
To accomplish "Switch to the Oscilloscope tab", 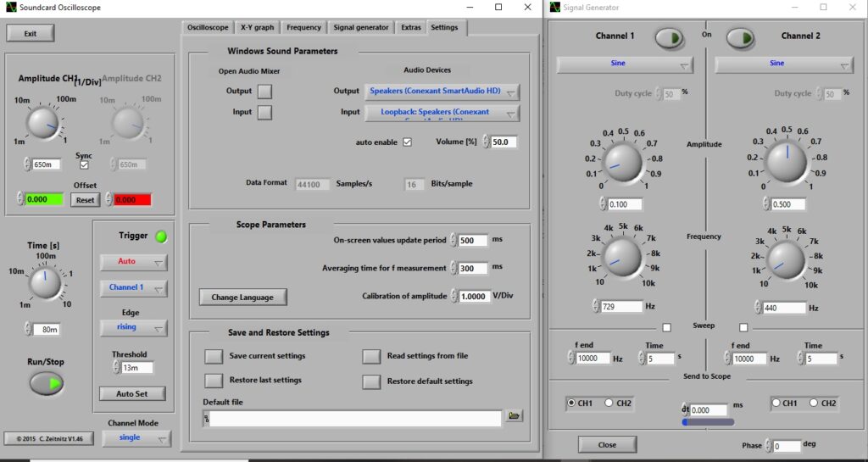I will pyautogui.click(x=208, y=28).
